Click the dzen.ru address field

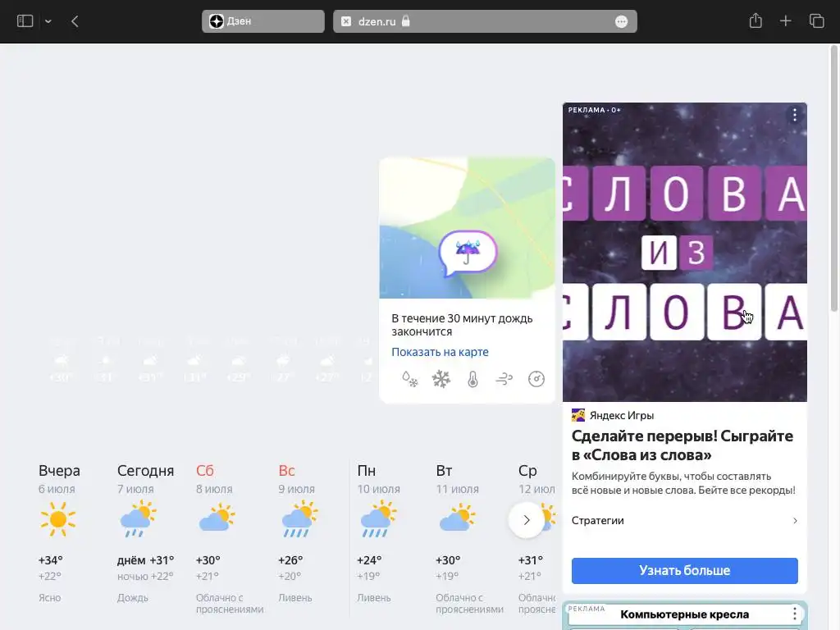[485, 21]
